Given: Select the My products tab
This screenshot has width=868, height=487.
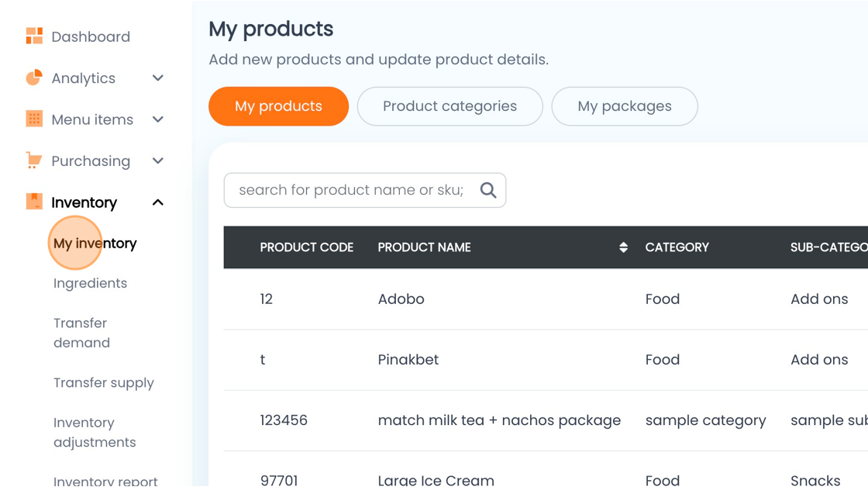Looking at the screenshot, I should click(278, 106).
